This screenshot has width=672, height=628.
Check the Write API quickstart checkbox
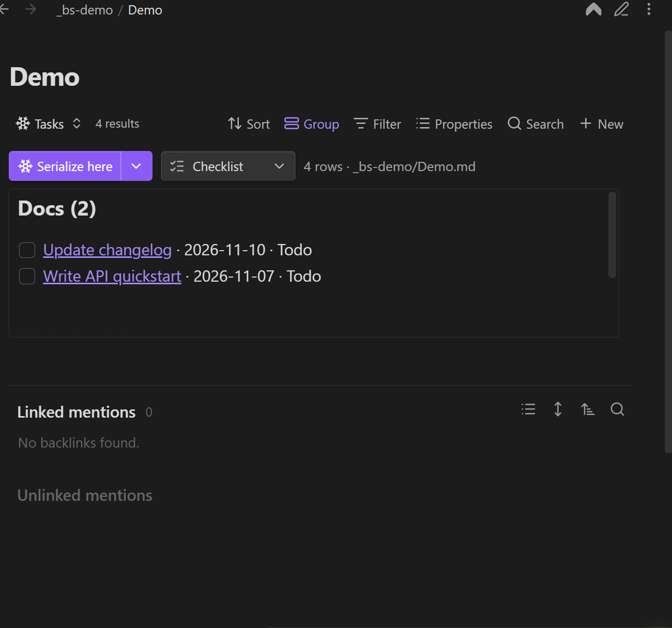click(27, 277)
